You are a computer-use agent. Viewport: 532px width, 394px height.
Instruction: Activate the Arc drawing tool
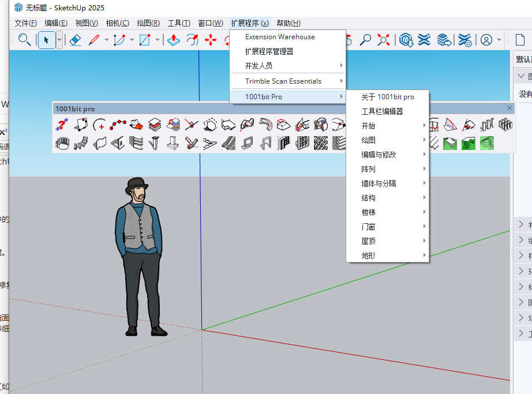click(119, 40)
